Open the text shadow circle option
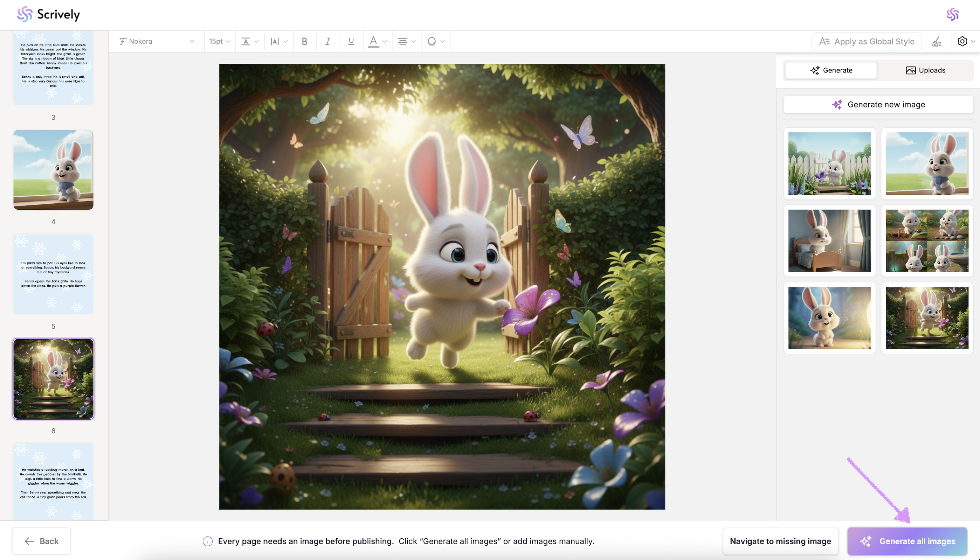 tap(436, 41)
